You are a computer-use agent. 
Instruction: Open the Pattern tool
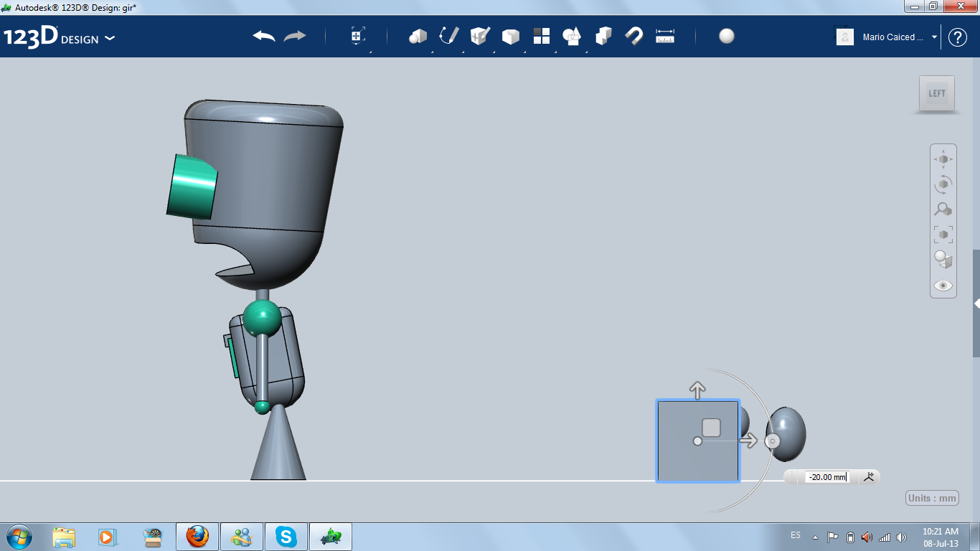coord(542,37)
